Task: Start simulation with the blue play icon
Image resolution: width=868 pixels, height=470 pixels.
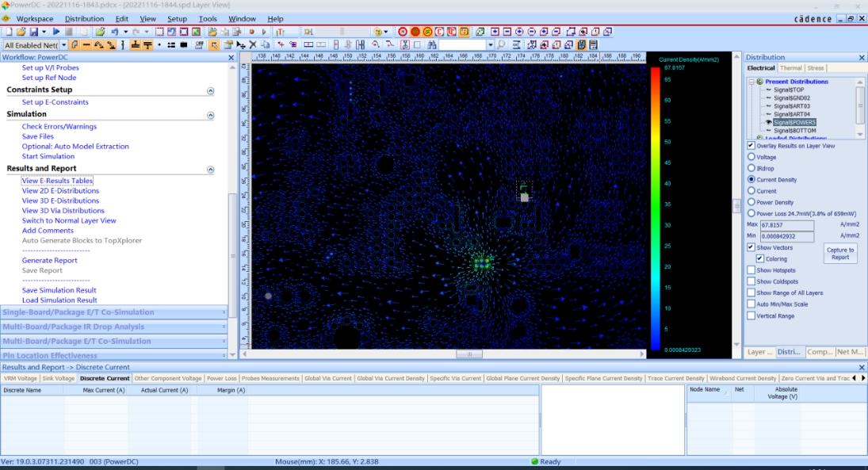Action: (x=56, y=32)
